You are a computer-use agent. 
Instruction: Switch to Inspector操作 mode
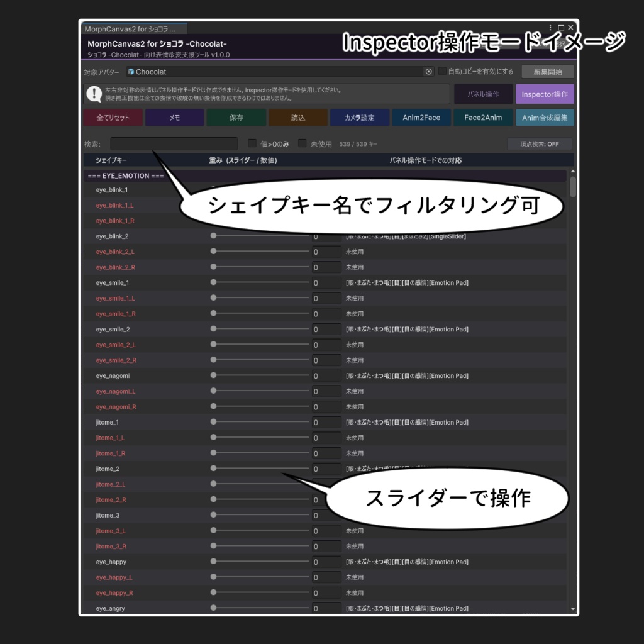pyautogui.click(x=545, y=94)
